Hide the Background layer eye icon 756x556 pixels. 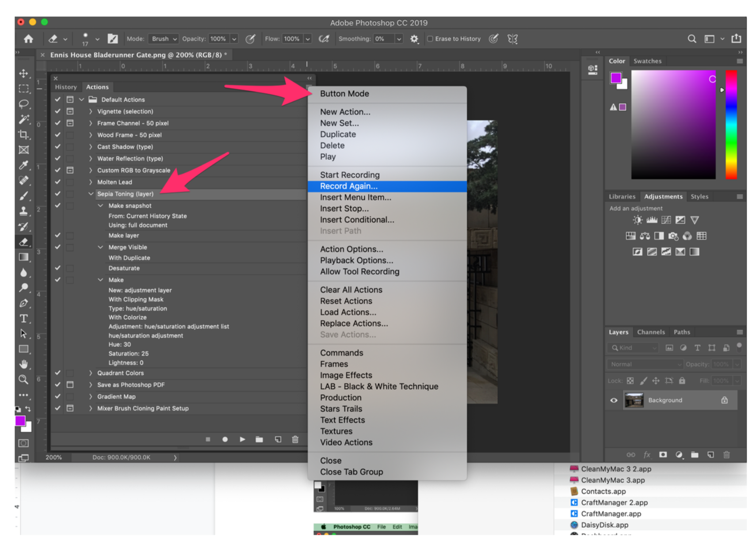tap(614, 400)
